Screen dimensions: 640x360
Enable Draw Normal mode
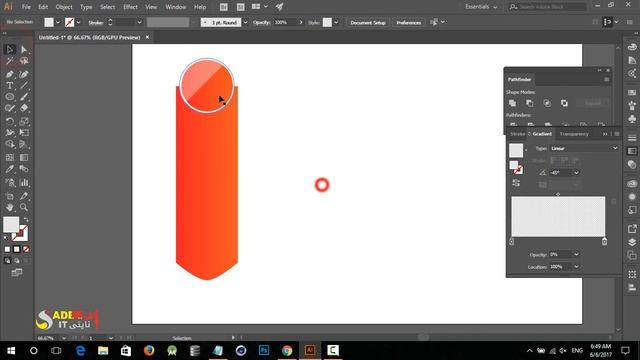coord(7,260)
